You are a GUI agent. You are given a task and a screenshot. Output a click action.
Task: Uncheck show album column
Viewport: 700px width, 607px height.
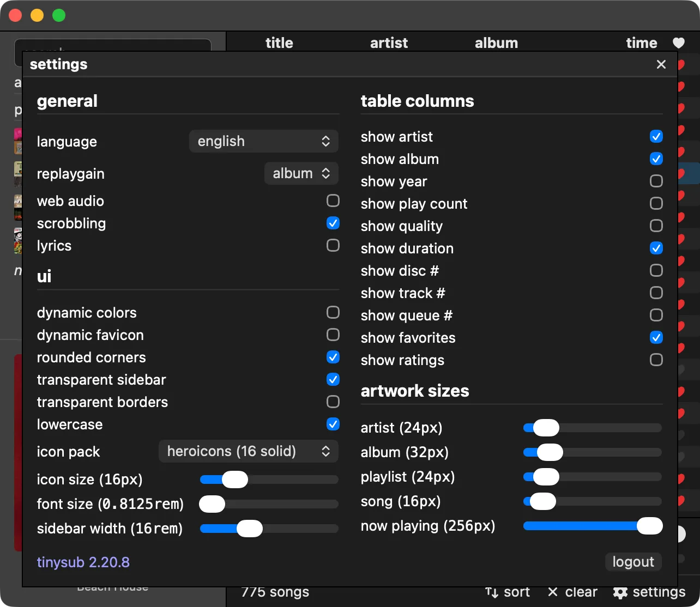pos(656,159)
